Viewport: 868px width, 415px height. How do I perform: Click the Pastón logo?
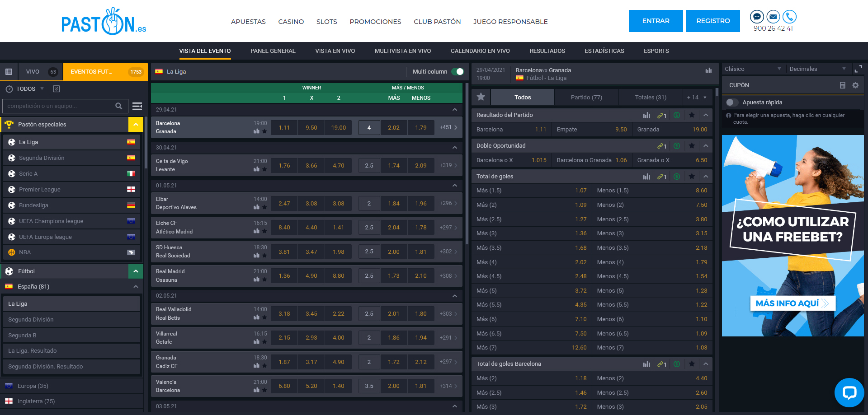[104, 21]
